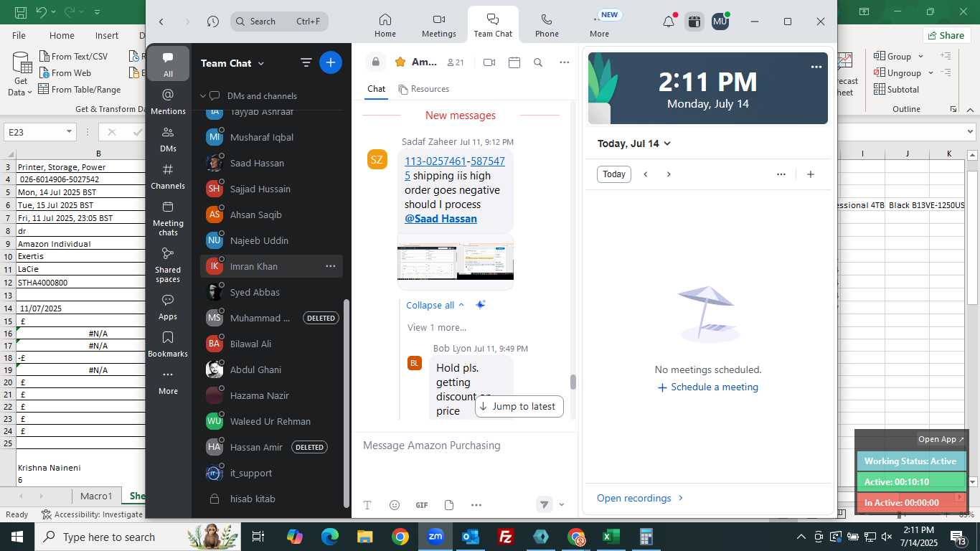Switch to the Meetings tab
Viewport: 980px width, 551px height.
point(439,25)
